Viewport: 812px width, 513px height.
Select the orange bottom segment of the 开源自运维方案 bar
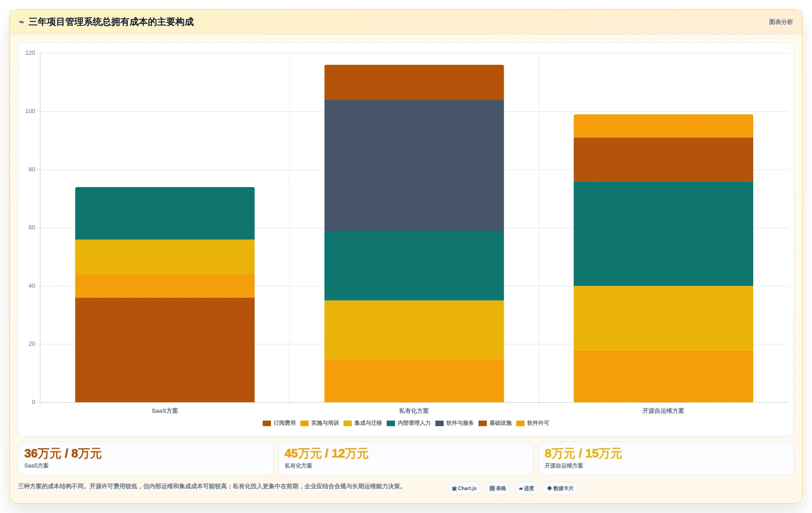point(663,376)
